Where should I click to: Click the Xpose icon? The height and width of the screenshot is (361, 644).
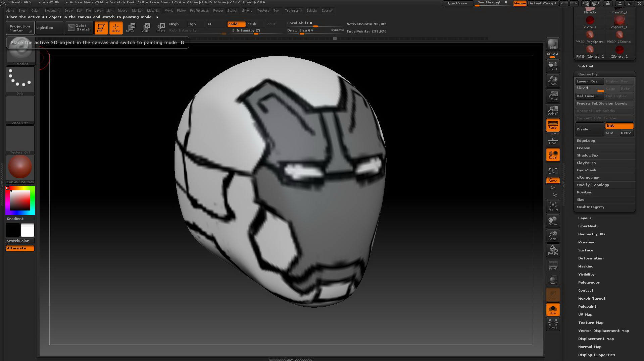point(553,324)
